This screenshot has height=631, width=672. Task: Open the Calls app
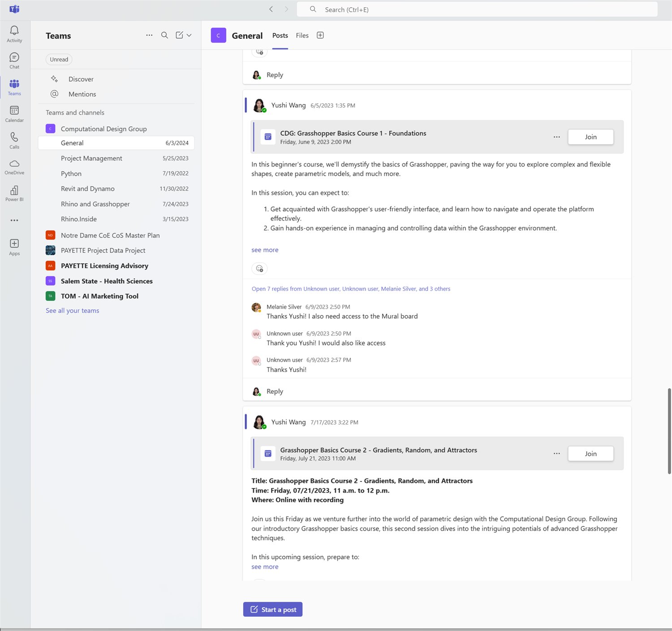click(14, 140)
